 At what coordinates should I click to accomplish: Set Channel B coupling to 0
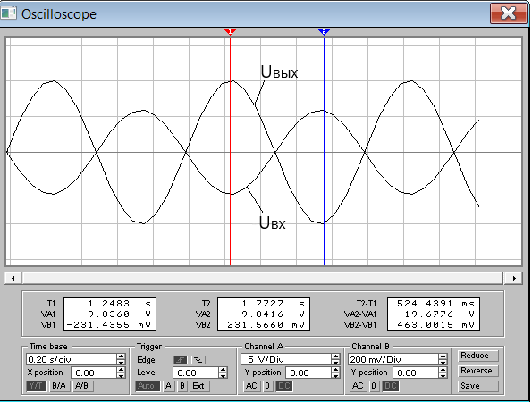374,386
